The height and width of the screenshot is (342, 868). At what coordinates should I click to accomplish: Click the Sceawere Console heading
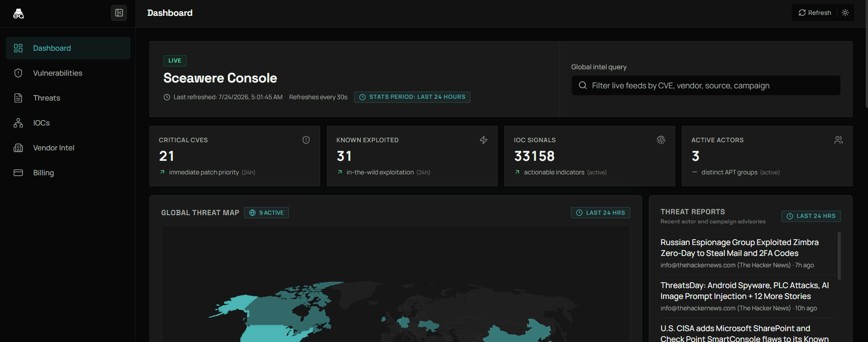click(220, 78)
